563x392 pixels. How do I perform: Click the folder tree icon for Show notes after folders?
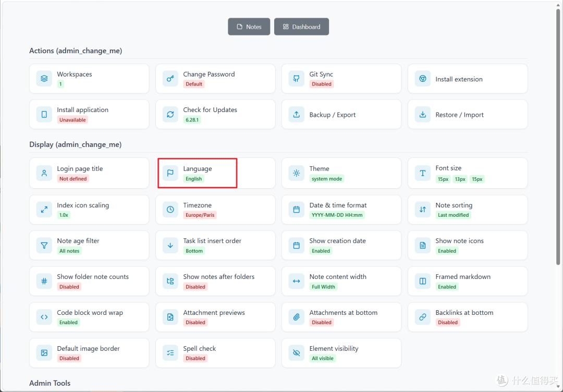pyautogui.click(x=170, y=281)
